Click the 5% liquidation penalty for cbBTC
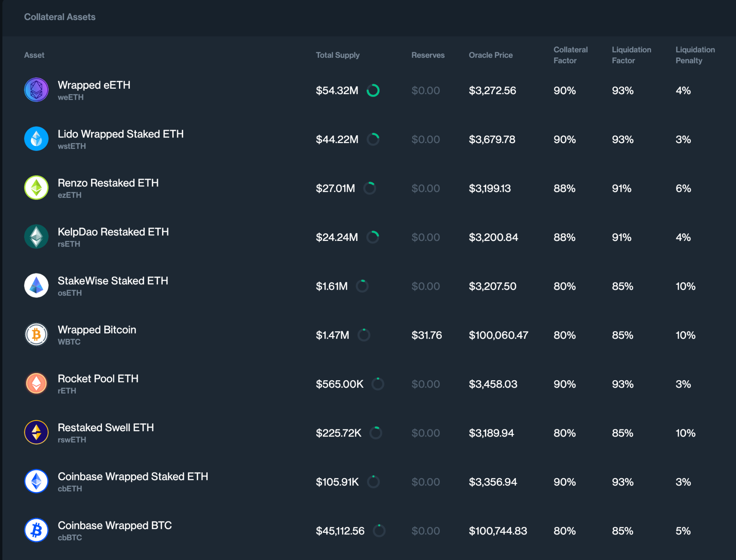Viewport: 736px width, 560px height. pos(683,531)
